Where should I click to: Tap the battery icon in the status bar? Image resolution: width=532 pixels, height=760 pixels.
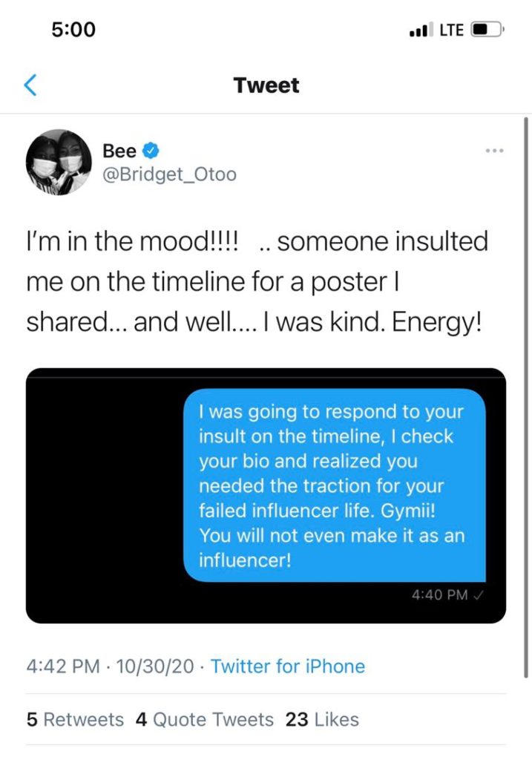[487, 30]
